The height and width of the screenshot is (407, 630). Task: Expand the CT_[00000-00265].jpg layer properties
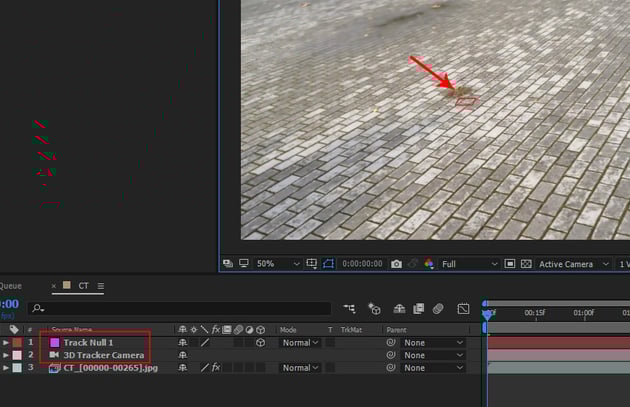6,368
